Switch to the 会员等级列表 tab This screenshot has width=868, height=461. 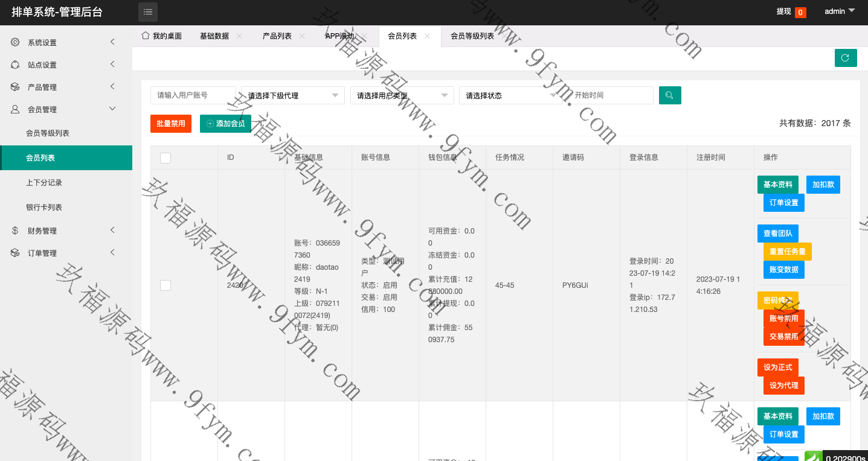tap(472, 36)
